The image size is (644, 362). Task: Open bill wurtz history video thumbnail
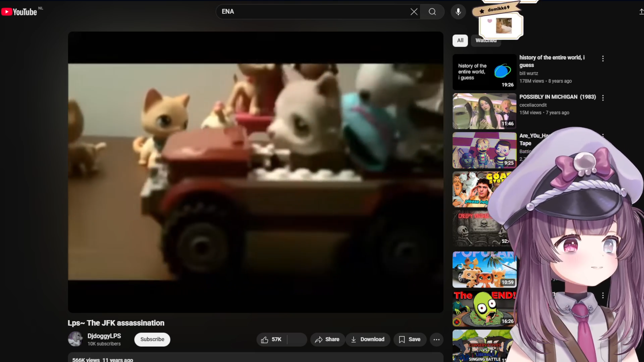coord(484,72)
